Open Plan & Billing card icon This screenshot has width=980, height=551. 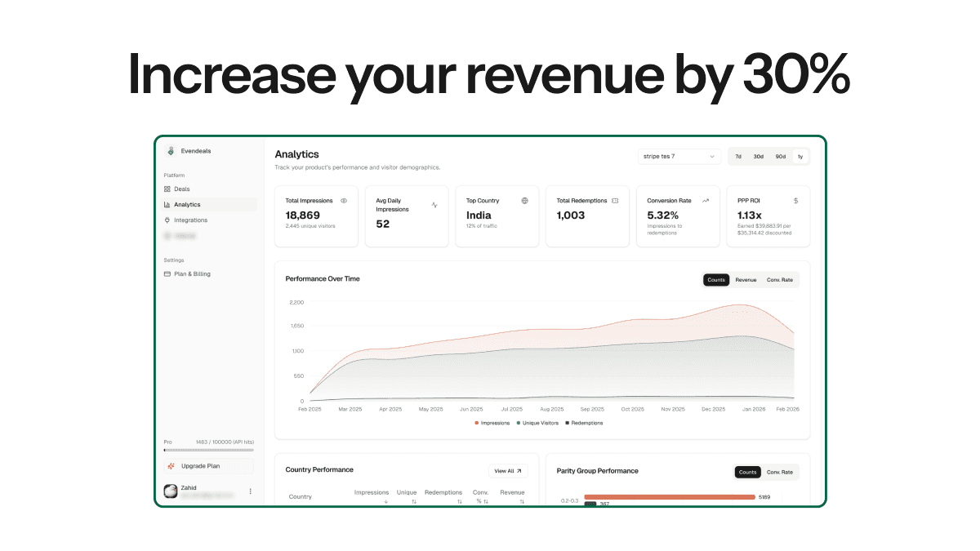pos(167,274)
